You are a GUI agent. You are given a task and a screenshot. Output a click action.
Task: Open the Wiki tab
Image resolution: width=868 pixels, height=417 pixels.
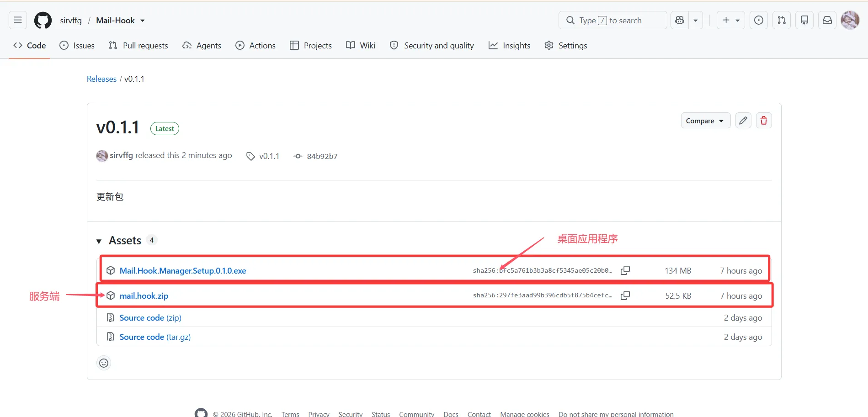point(361,46)
